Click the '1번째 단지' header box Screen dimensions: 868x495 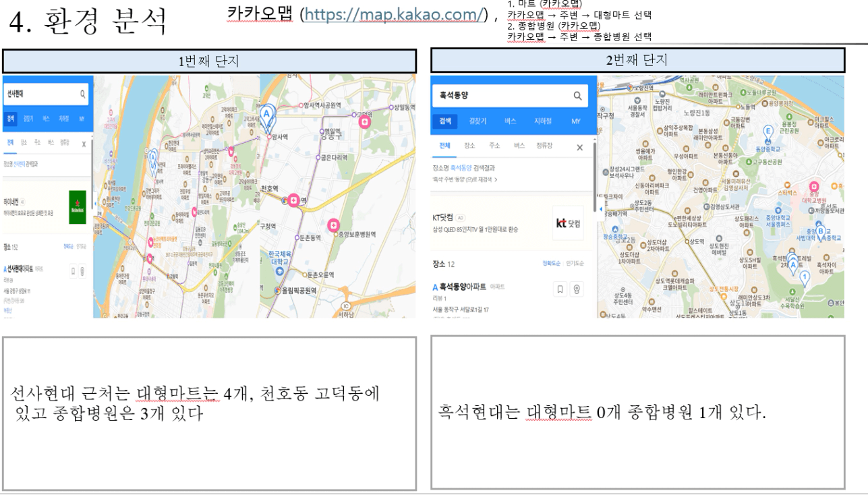[x=209, y=60]
